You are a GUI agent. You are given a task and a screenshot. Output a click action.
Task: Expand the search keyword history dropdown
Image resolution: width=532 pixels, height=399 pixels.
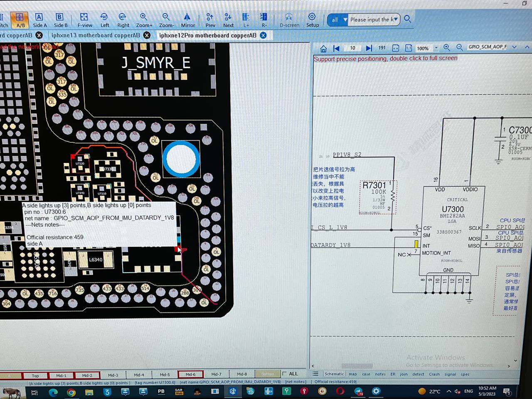395,19
